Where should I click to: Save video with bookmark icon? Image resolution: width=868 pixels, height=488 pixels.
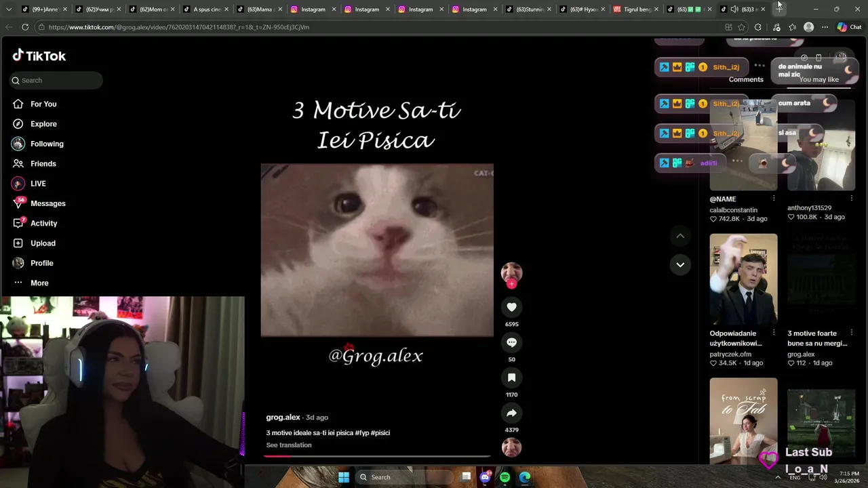click(x=511, y=378)
